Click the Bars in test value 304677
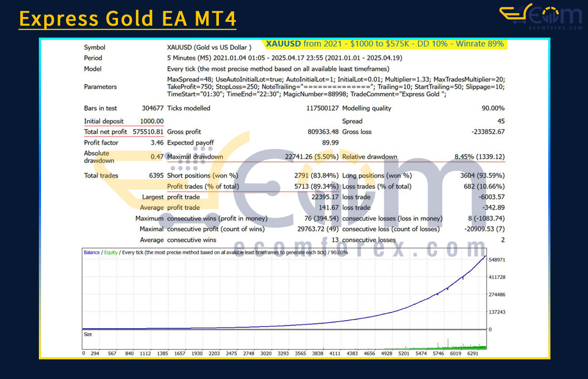The height and width of the screenshot is (379, 588). [153, 108]
